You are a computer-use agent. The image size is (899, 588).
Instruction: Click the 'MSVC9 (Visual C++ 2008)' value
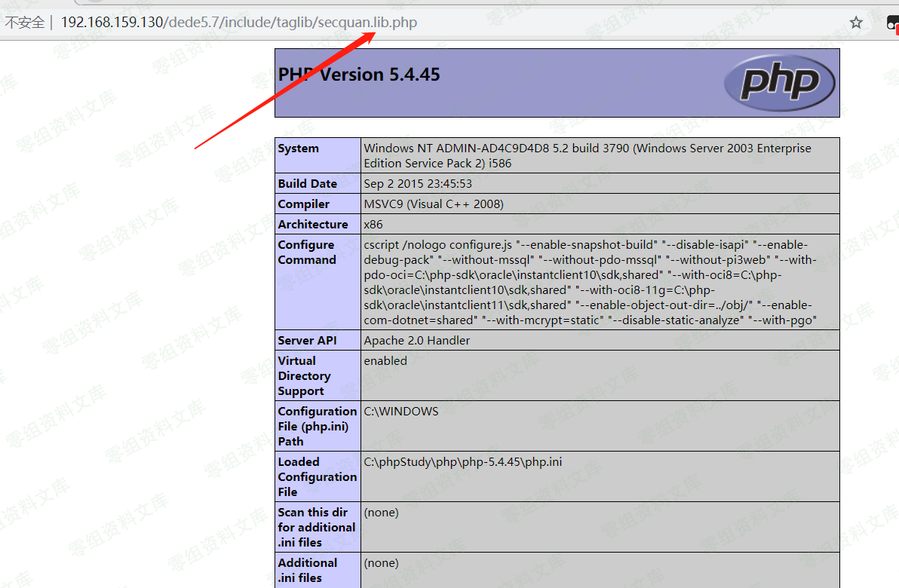433,204
